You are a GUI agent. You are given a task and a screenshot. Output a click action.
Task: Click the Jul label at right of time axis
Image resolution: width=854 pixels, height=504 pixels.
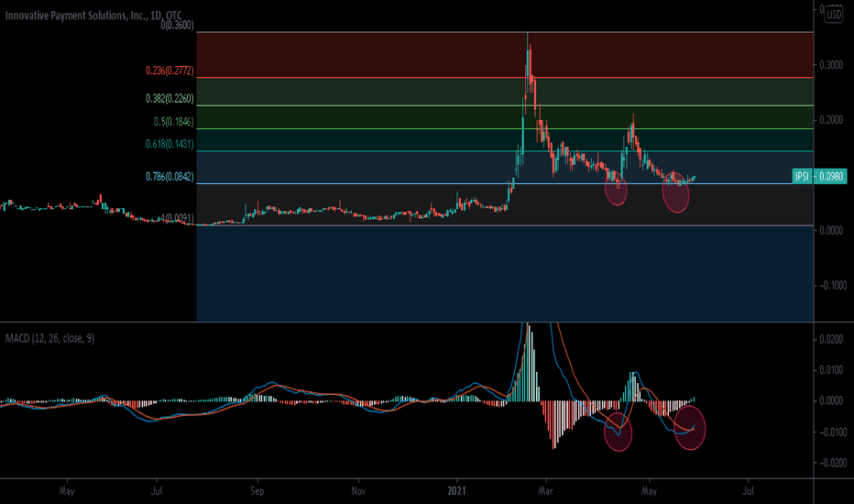[x=749, y=491]
